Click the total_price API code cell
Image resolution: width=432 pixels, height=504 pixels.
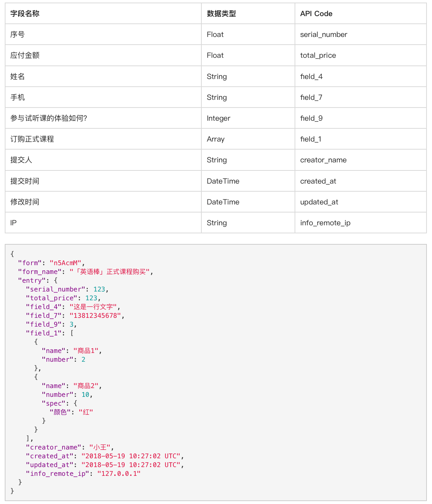click(318, 56)
